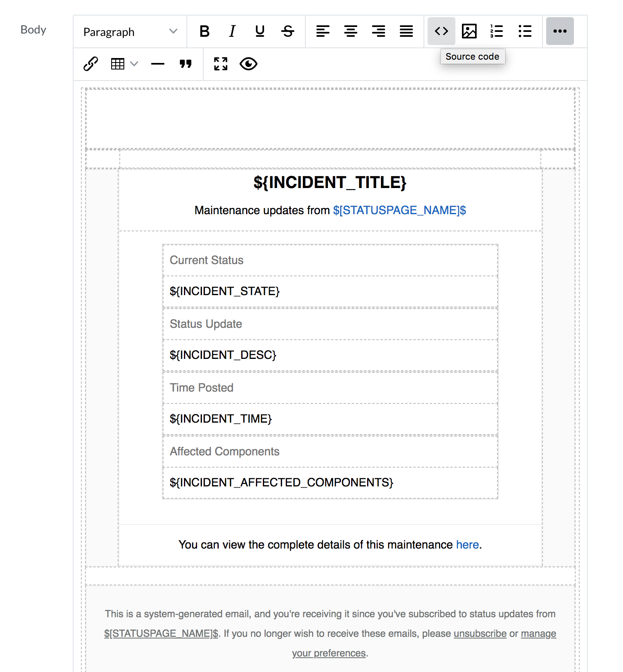
Task: Create a numbered list
Action: (x=497, y=31)
